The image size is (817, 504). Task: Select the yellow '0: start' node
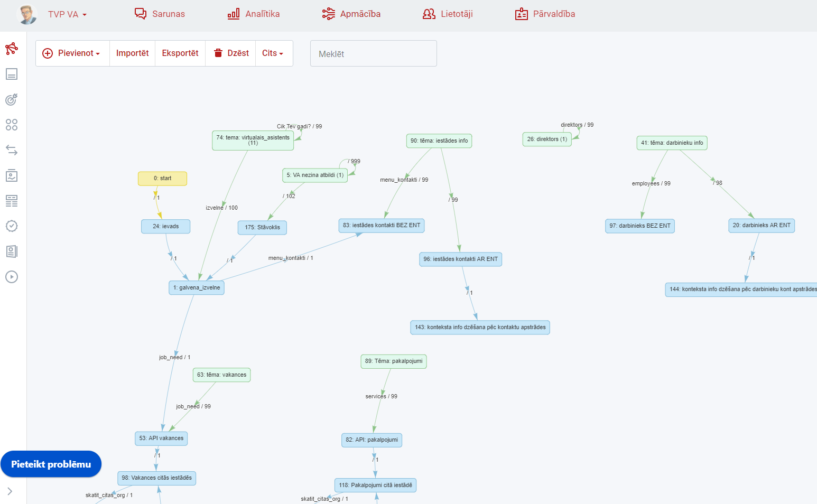click(x=162, y=179)
